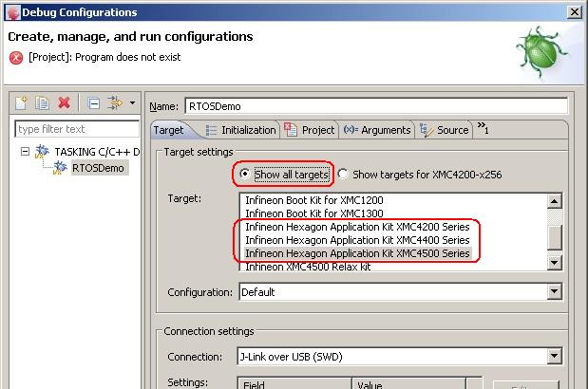
Task: Open the Configuration dropdown showing Default
Action: click(554, 291)
